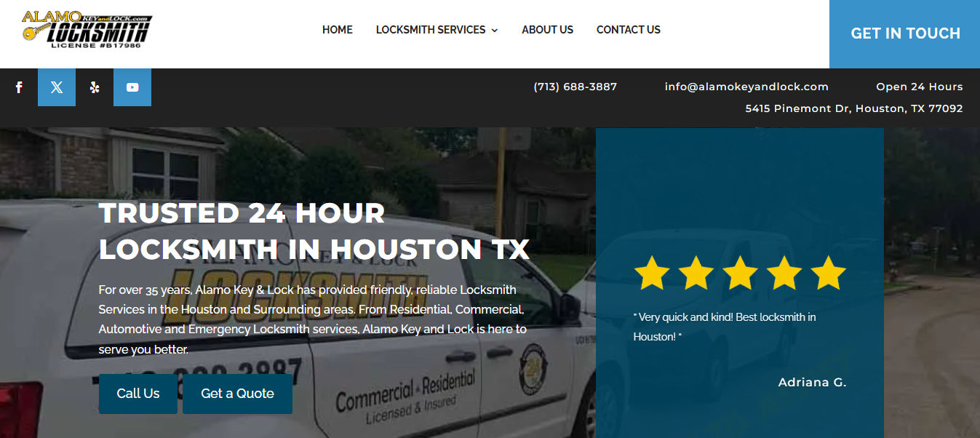The width and height of the screenshot is (980, 438).
Task: Expand the Locksmith Services dropdown chevron
Action: 495,31
